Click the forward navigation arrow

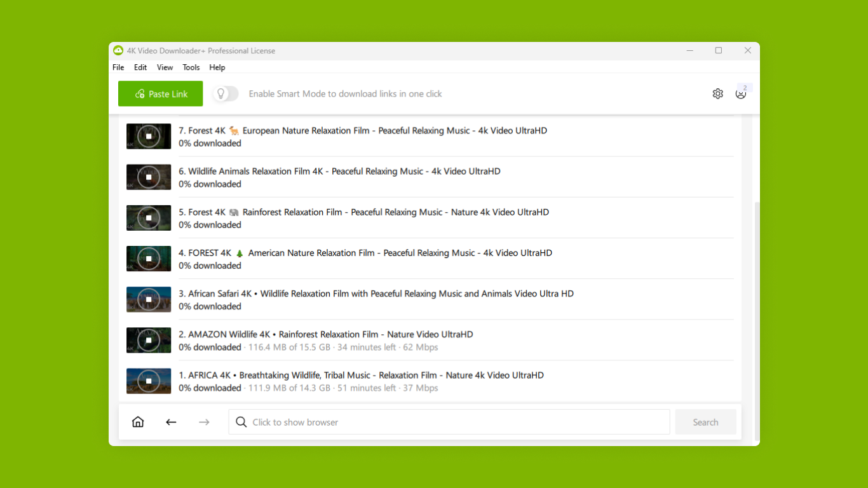(x=204, y=421)
